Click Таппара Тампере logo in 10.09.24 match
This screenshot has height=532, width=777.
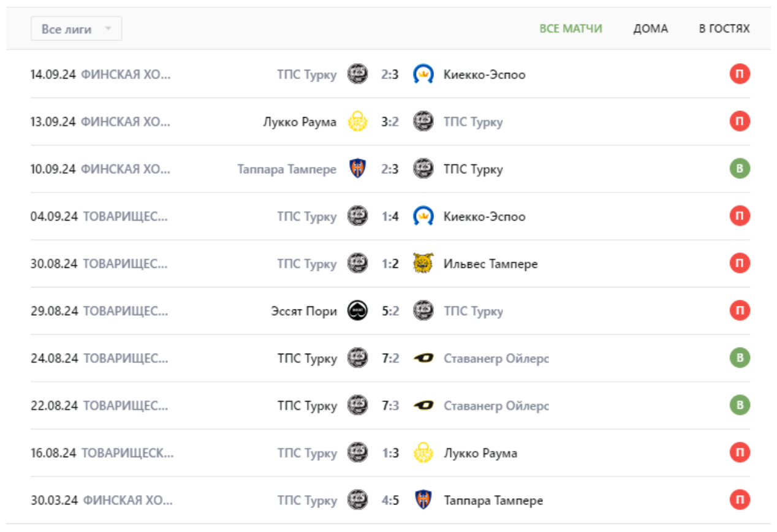click(x=357, y=169)
